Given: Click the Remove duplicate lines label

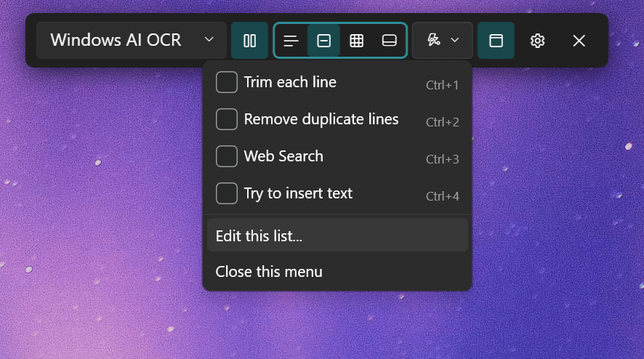Looking at the screenshot, I should coord(321,119).
